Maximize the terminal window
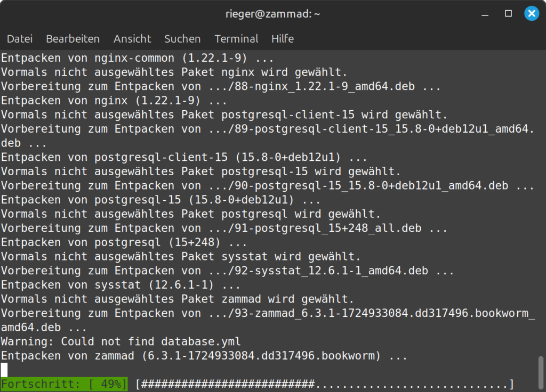 click(508, 13)
